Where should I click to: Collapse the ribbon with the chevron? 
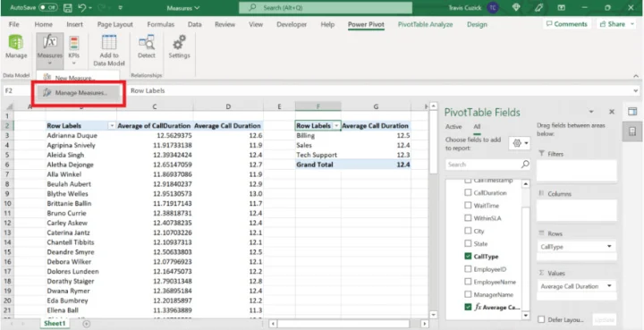pos(636,76)
